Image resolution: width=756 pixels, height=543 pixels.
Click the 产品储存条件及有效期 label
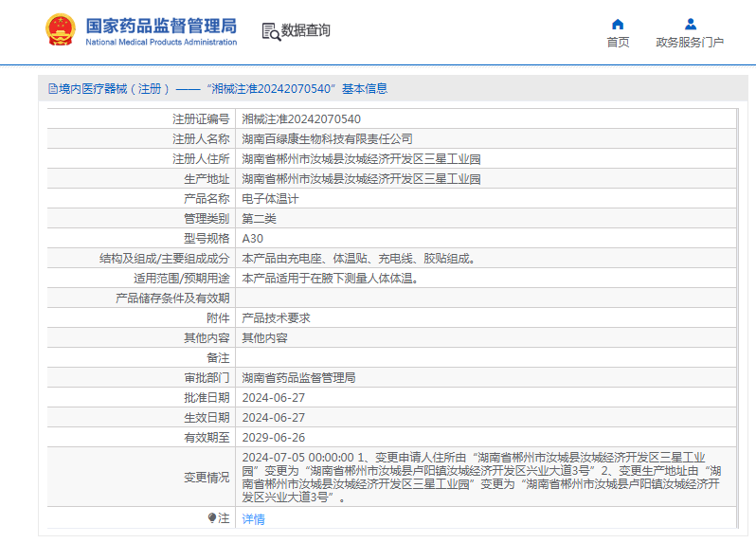tap(172, 299)
